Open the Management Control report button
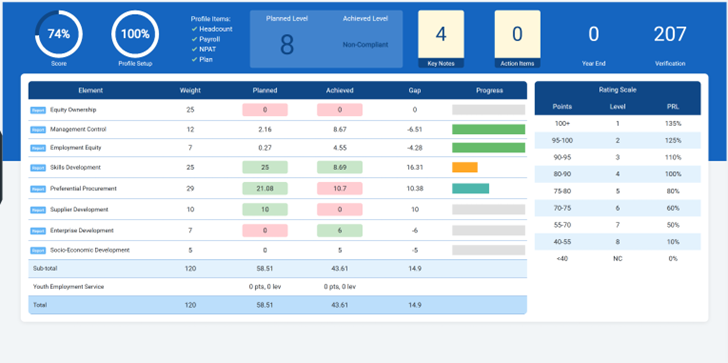This screenshot has width=728, height=363. [38, 130]
